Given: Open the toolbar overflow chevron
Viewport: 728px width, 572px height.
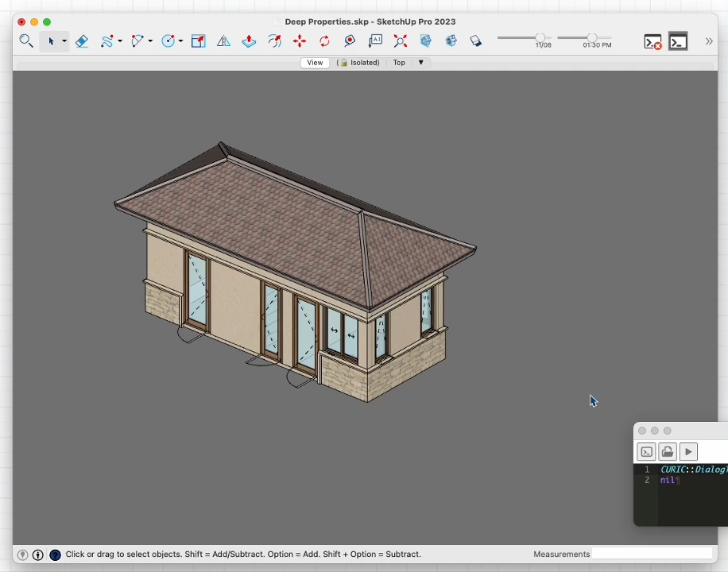Looking at the screenshot, I should (709, 41).
